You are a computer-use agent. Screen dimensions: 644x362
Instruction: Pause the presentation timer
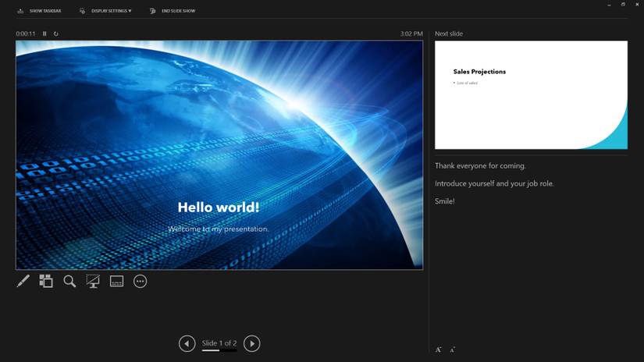click(x=44, y=34)
